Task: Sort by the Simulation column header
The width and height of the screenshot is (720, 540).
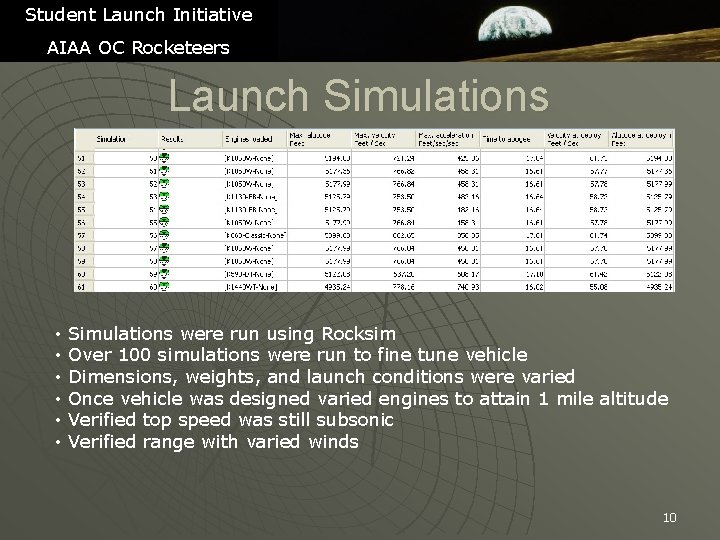Action: [126, 139]
